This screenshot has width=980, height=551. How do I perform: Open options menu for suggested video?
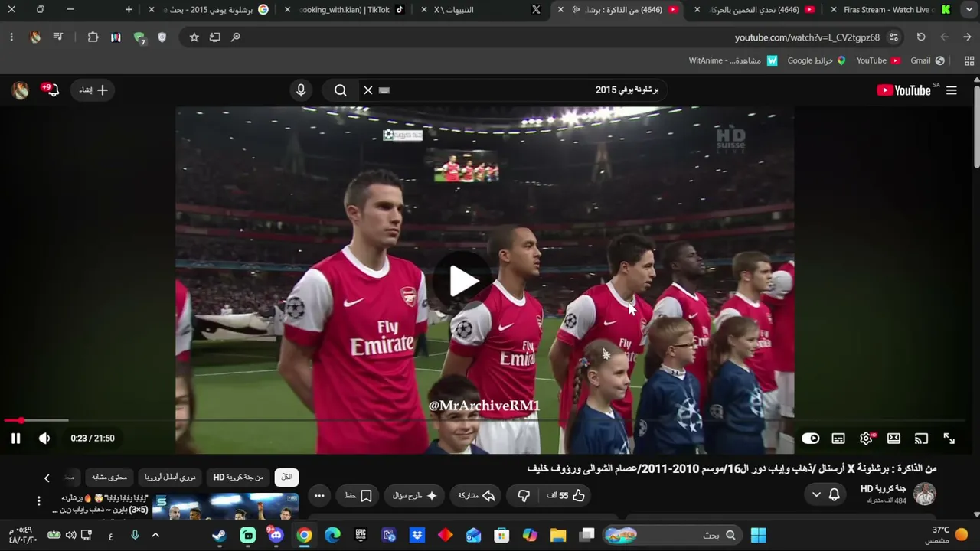38,501
